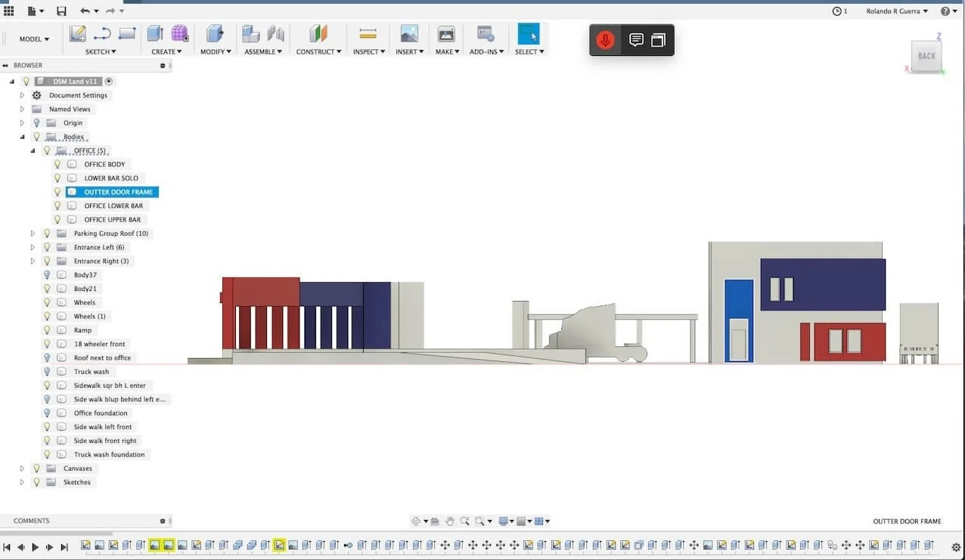This screenshot has height=560, width=965.
Task: Click the Look At icon
Action: tap(435, 521)
